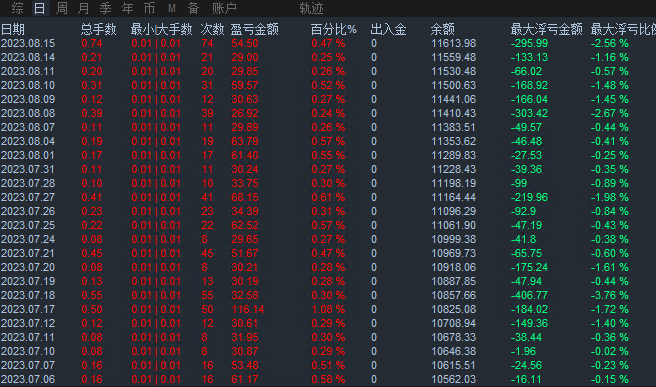
Task: Select profit amount 68.15
Action: [x=245, y=197]
